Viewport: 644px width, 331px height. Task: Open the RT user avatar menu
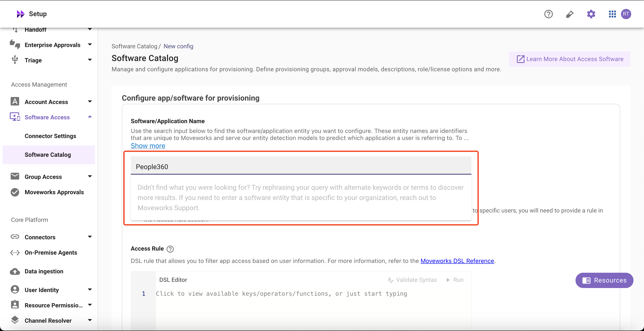coord(626,14)
